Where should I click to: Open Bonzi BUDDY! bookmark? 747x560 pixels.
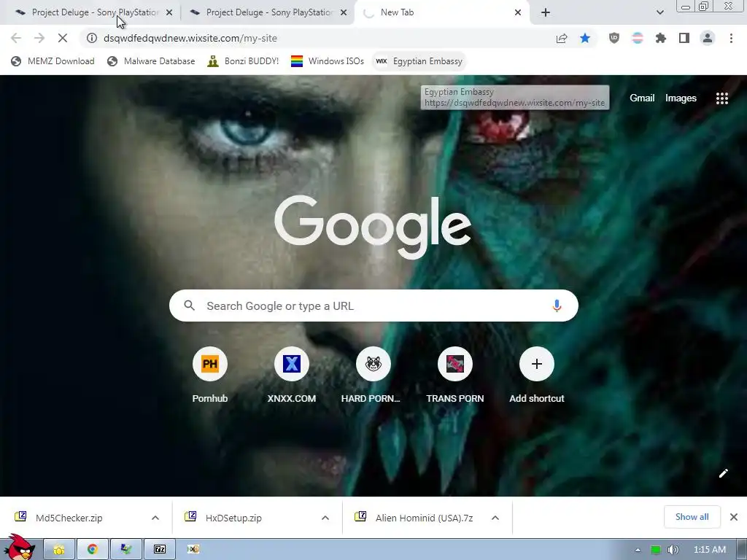click(x=244, y=61)
